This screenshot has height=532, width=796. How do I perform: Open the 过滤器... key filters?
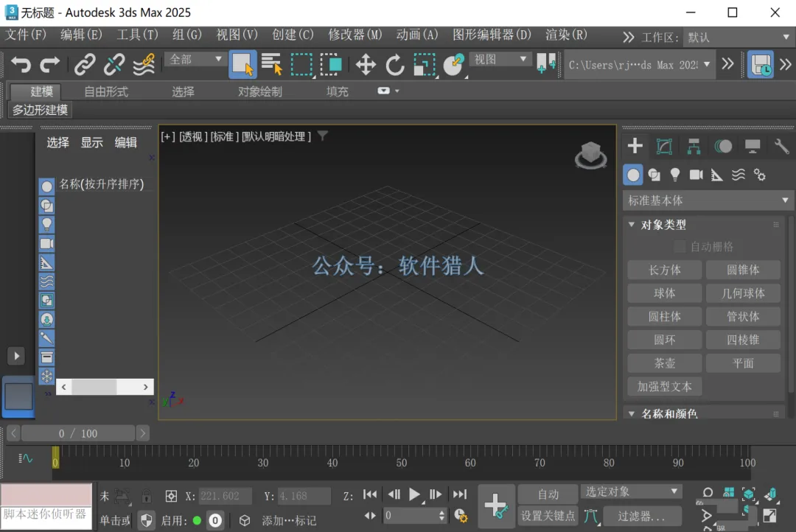click(x=642, y=516)
